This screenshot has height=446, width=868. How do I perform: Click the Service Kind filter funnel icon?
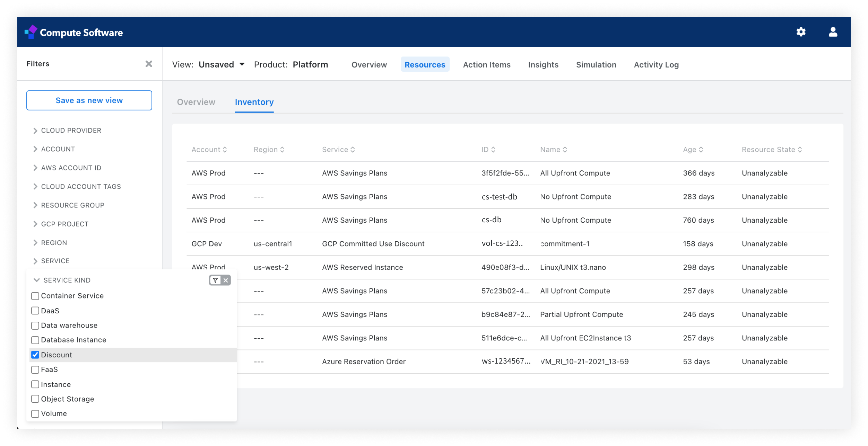click(215, 280)
